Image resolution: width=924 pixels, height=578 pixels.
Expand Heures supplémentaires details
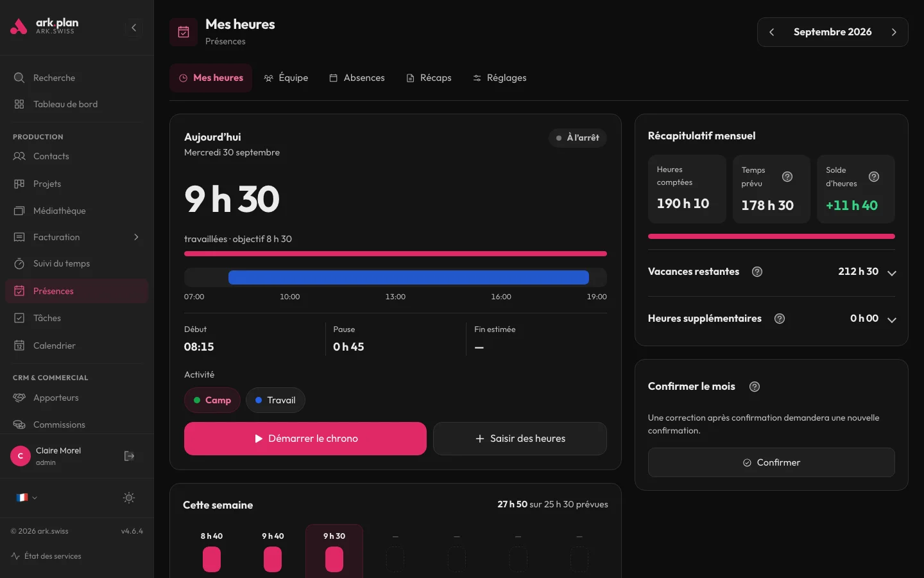click(x=892, y=320)
